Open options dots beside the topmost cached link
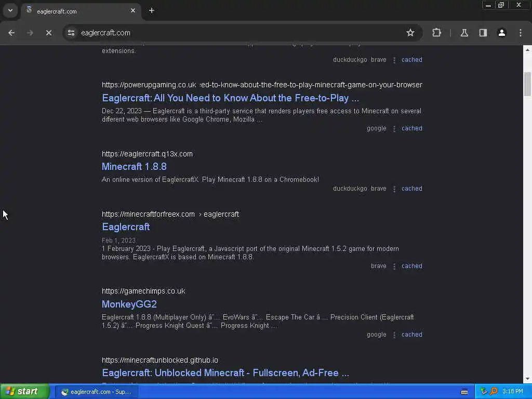This screenshot has width=532, height=399. point(394,60)
